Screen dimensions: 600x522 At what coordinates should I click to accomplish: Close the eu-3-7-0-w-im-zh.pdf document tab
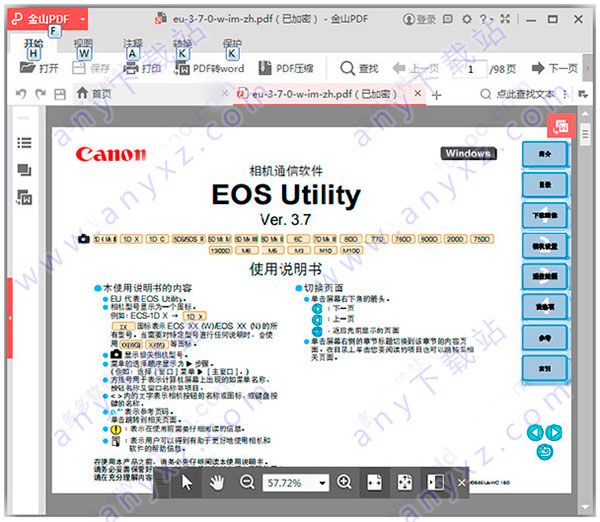[x=418, y=93]
